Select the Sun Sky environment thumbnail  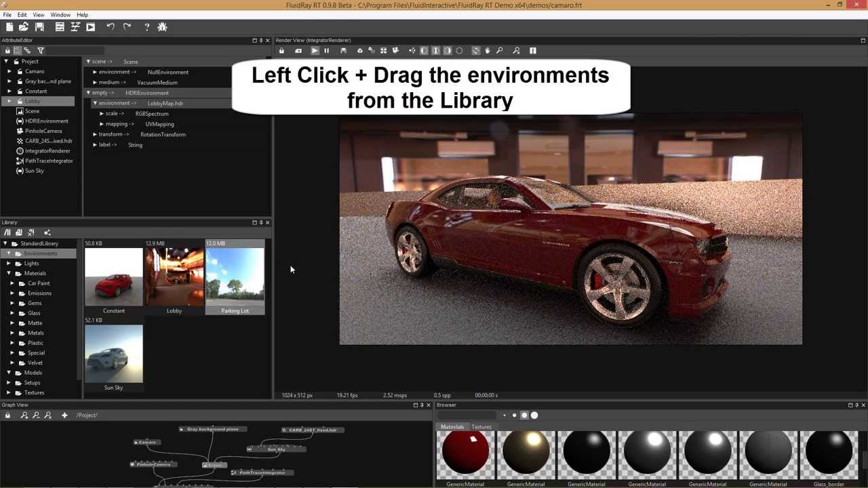coord(114,353)
